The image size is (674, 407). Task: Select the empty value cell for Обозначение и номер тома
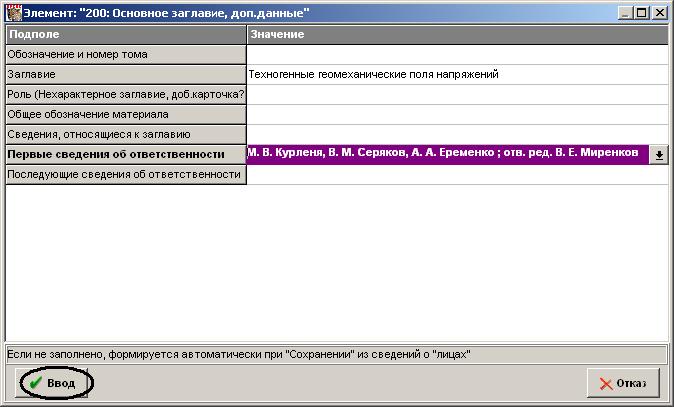[456, 54]
